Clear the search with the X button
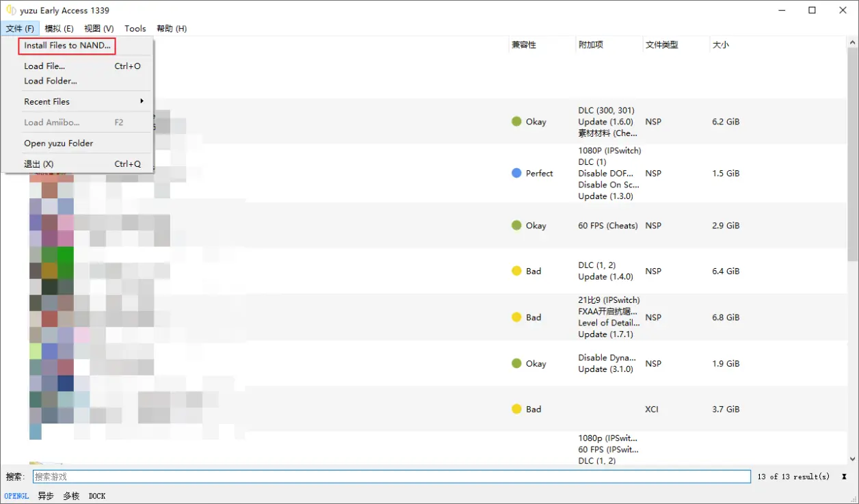Viewport: 859px width, 504px height. [844, 477]
